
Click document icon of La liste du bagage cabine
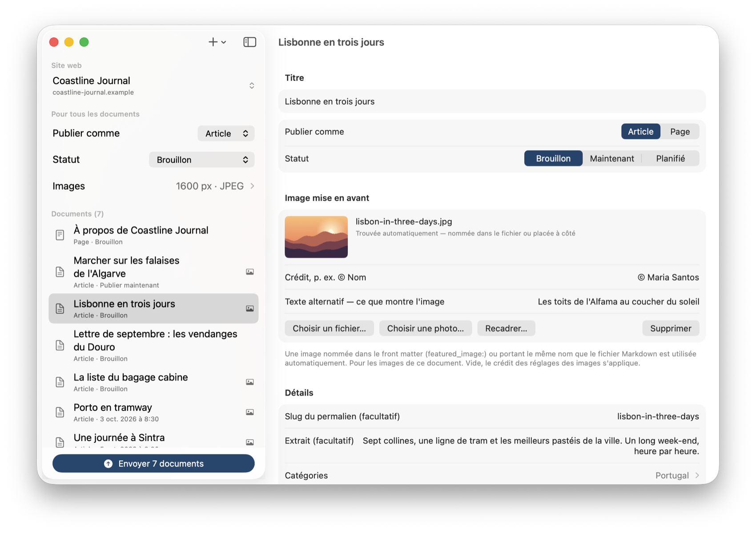coord(60,382)
